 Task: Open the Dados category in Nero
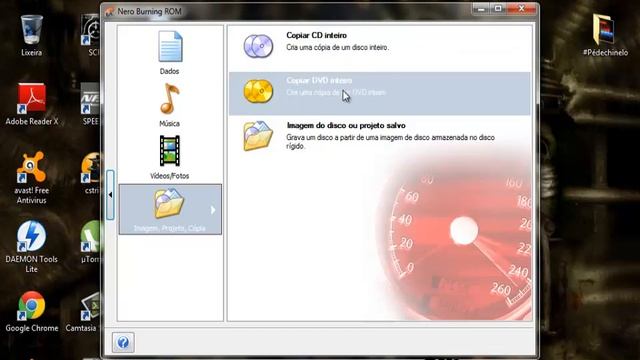(169, 52)
